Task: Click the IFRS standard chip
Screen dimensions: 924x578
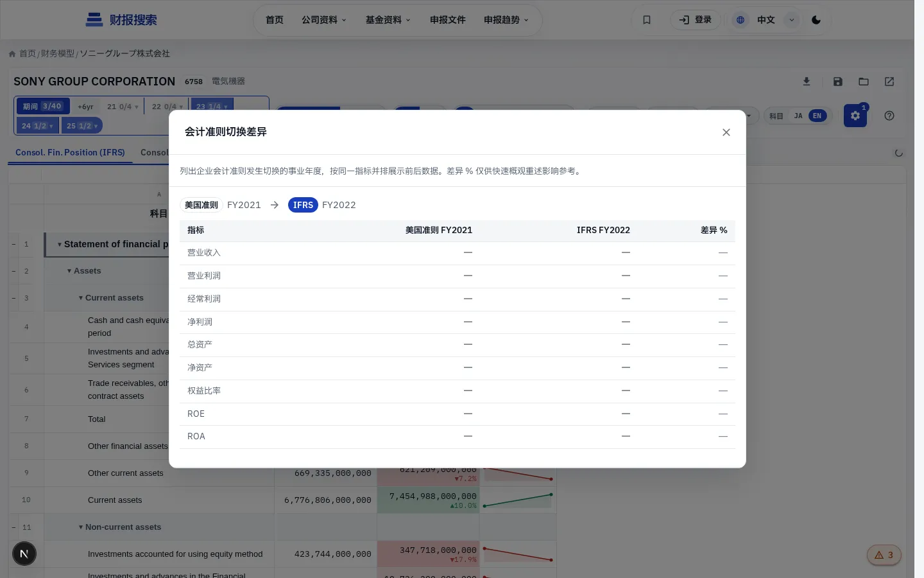Action: click(303, 205)
